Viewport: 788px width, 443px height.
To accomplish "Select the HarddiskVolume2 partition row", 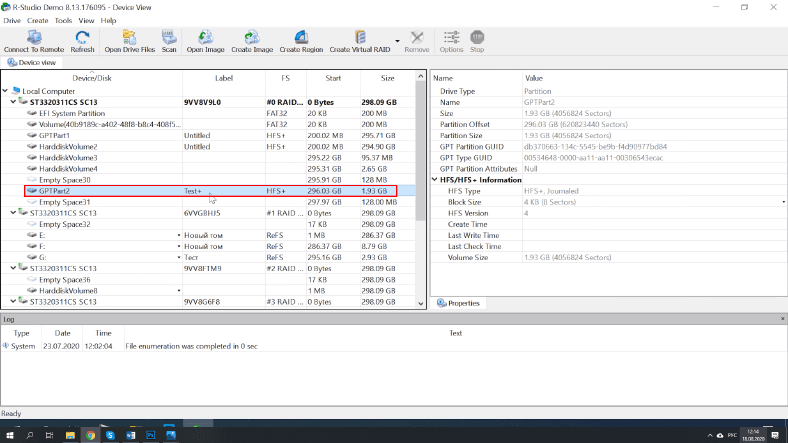I will [x=68, y=146].
